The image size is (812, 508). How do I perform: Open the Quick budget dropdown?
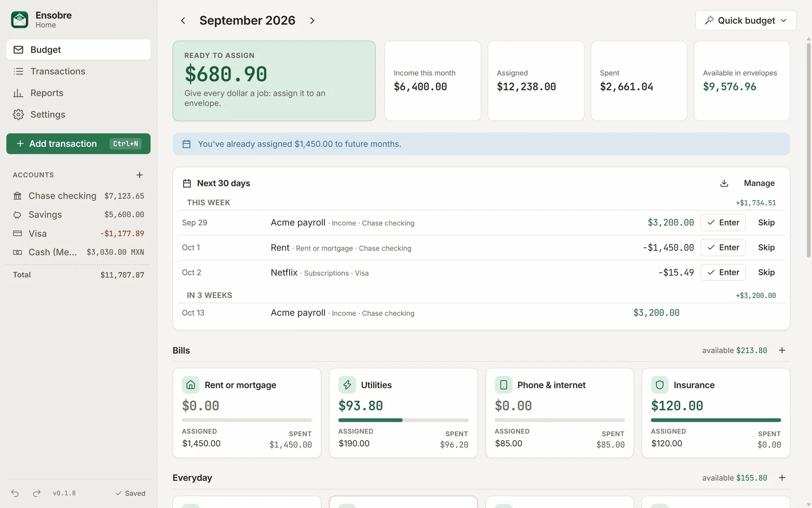[x=746, y=20]
